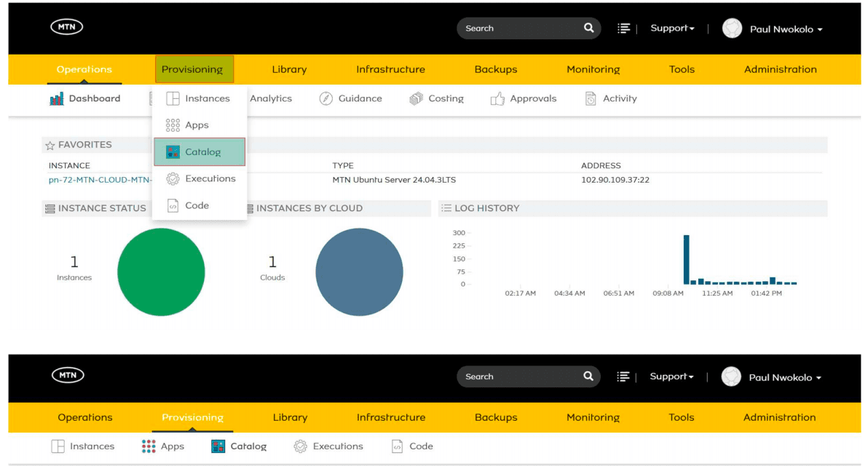Click the green Instance Status pie chart

[161, 272]
